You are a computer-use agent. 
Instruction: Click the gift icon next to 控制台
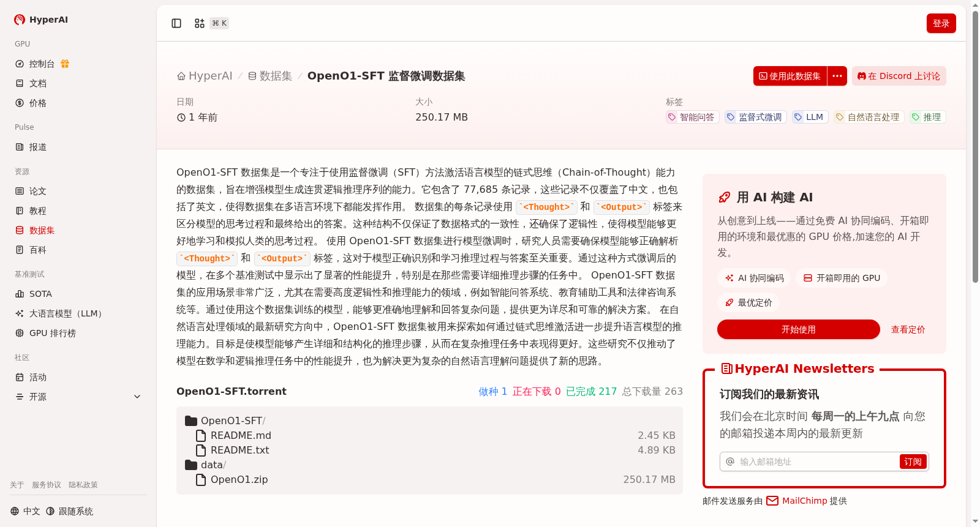click(65, 64)
